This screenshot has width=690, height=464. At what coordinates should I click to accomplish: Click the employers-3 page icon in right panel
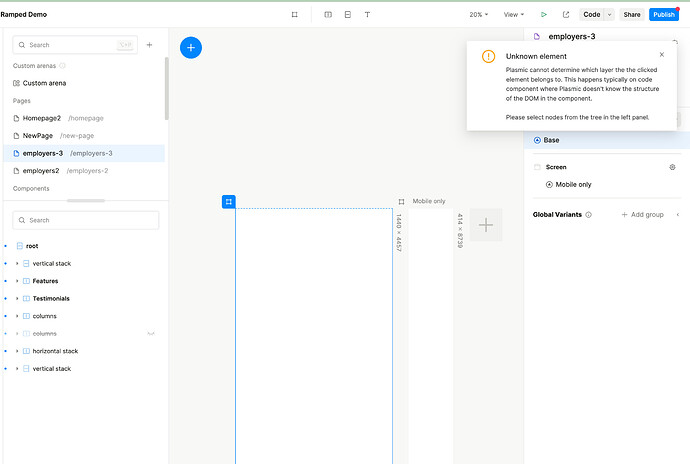click(537, 37)
